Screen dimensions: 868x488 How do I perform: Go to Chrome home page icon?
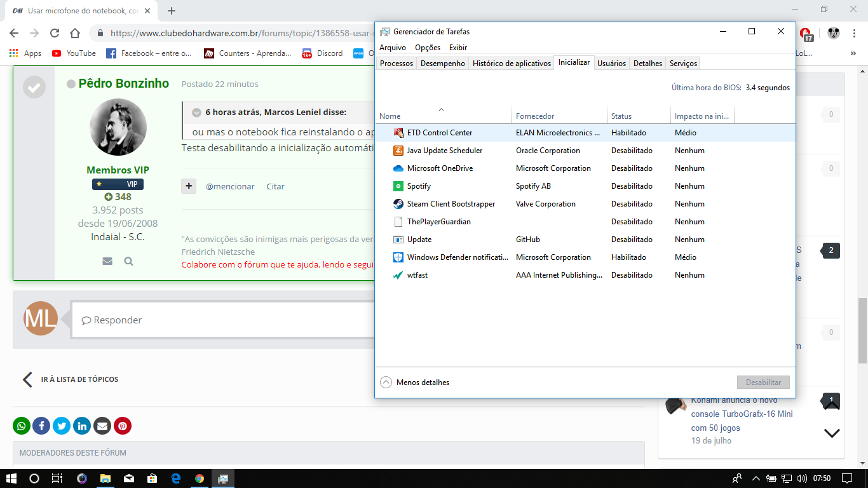click(75, 33)
